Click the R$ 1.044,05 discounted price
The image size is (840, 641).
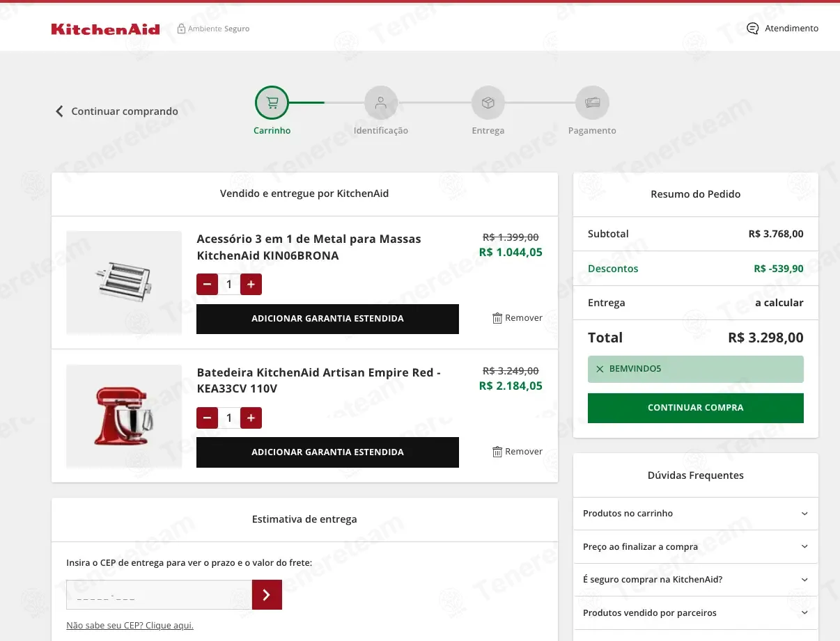click(x=511, y=253)
